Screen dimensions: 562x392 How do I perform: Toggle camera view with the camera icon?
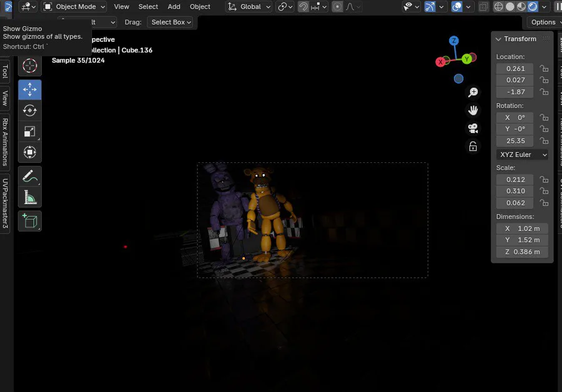pyautogui.click(x=473, y=129)
